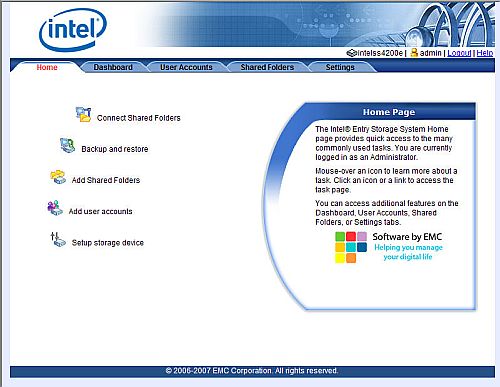The height and width of the screenshot is (387, 500).
Task: Click the Home Page panel heading
Action: point(389,112)
